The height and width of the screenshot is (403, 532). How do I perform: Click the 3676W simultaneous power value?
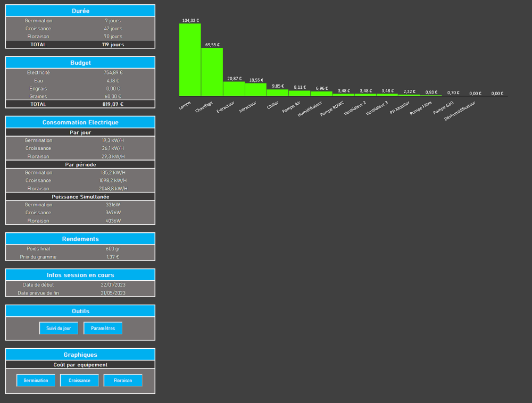[x=113, y=213]
